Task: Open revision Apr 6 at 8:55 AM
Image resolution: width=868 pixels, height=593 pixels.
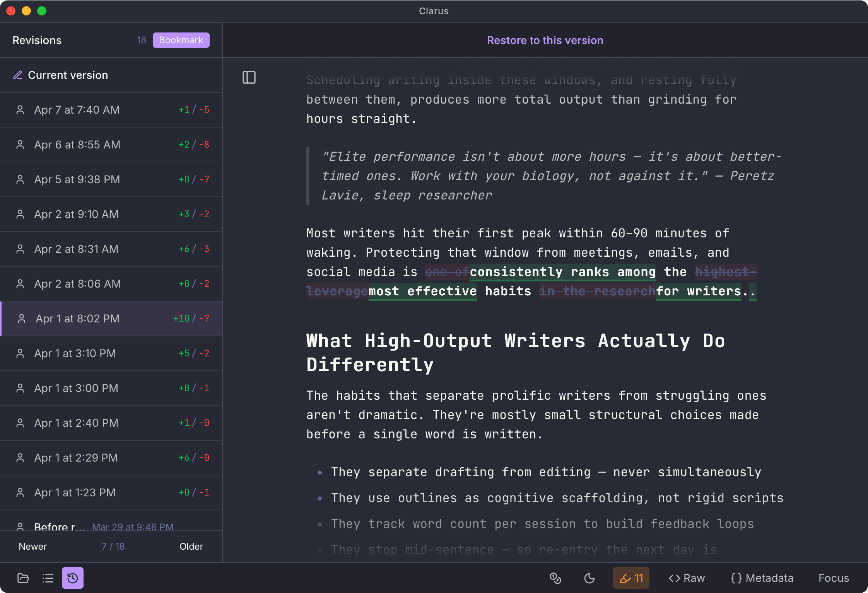Action: tap(111, 145)
